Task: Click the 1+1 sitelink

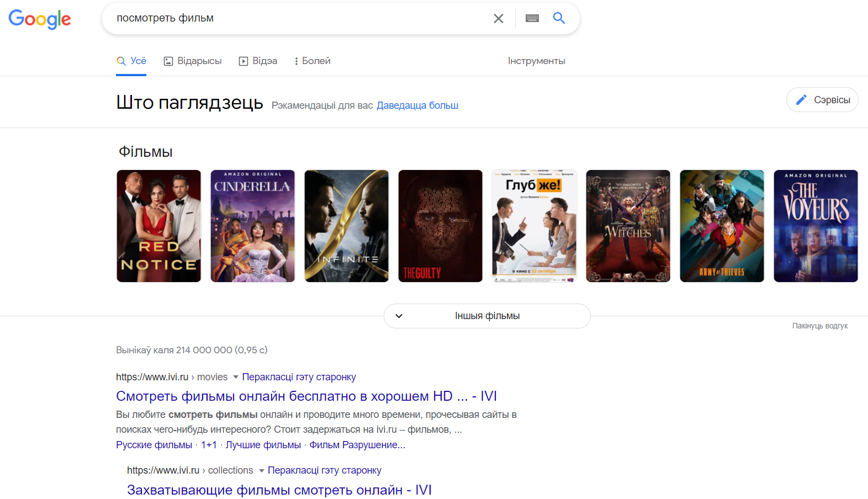Action: pos(209,445)
